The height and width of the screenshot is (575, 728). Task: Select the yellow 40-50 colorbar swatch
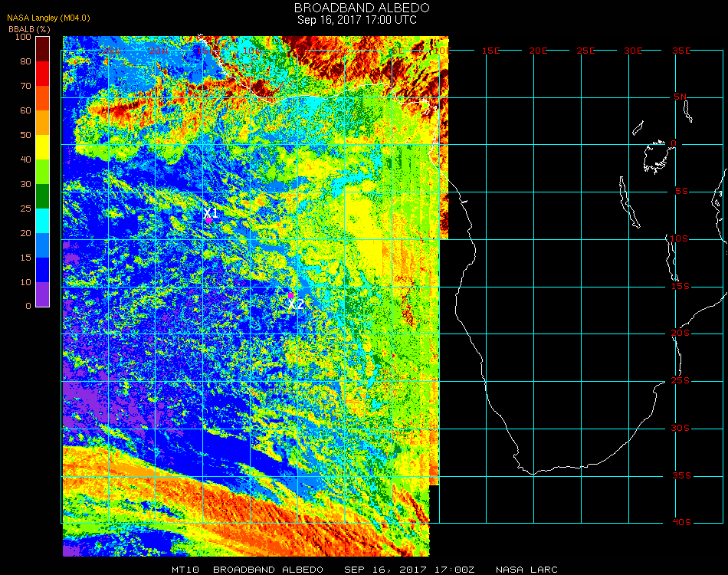42,147
